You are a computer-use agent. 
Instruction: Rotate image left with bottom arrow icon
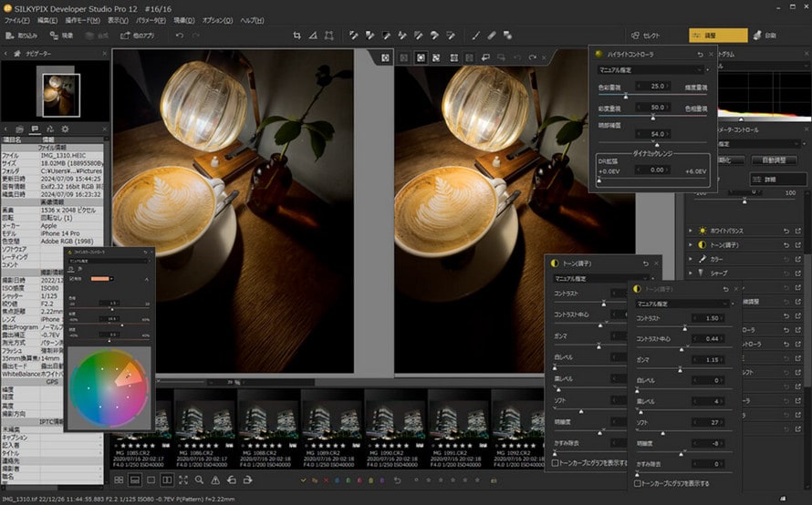[x=231, y=479]
